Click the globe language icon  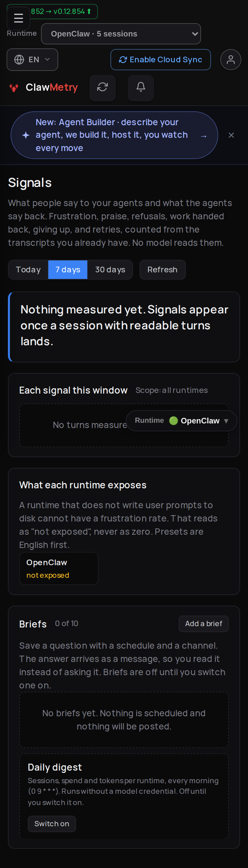[x=19, y=60]
